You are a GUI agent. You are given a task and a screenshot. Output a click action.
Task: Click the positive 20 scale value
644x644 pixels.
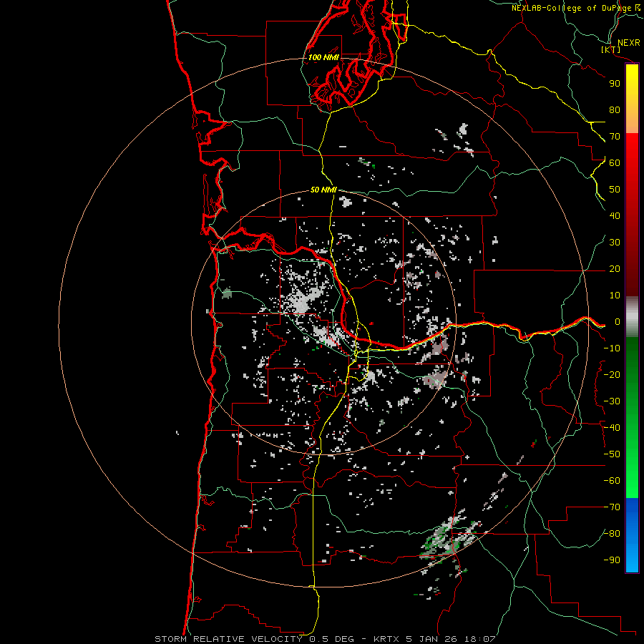(x=615, y=269)
